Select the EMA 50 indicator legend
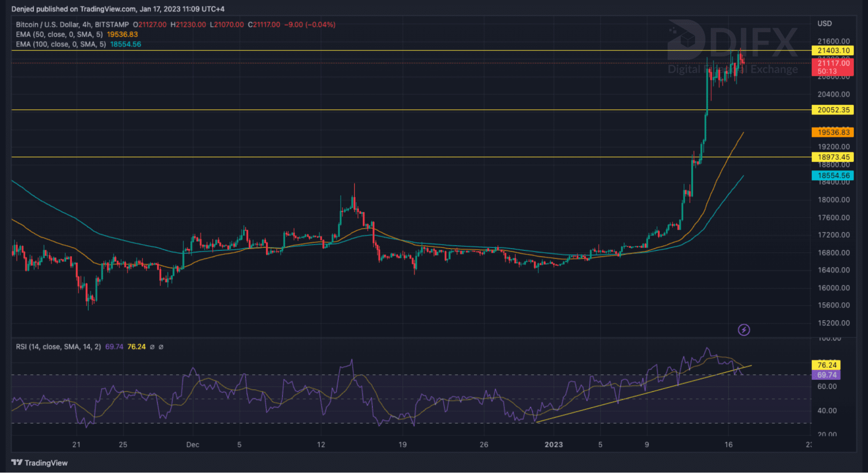Image resolution: width=868 pixels, height=473 pixels. [59, 34]
